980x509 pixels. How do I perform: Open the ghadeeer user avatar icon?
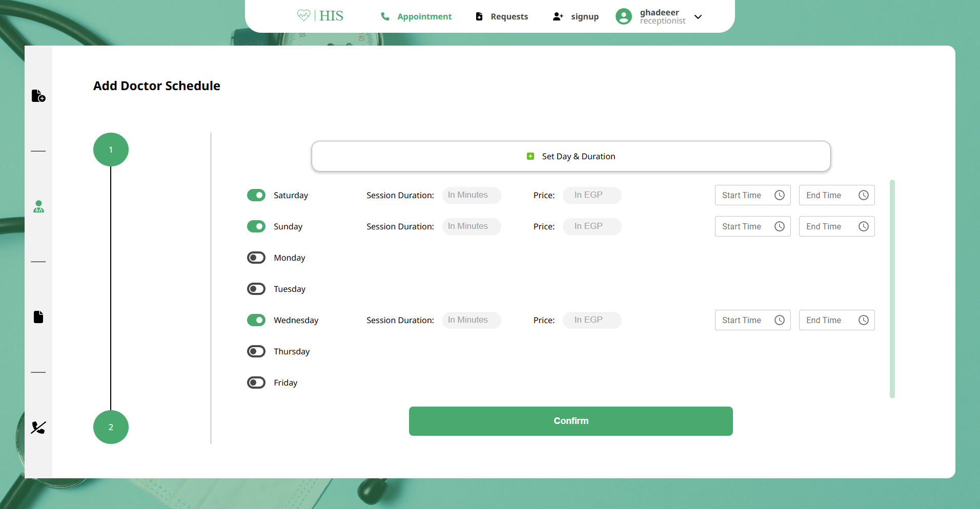(x=623, y=16)
